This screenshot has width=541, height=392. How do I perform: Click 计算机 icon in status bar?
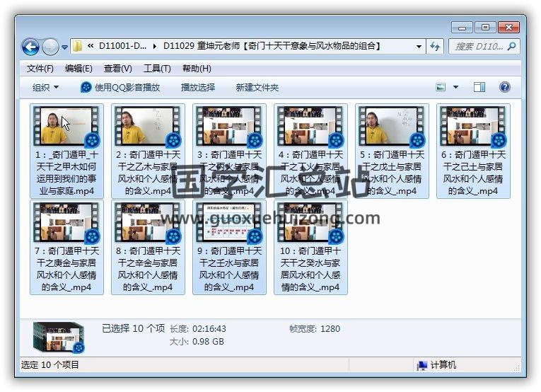coord(422,365)
